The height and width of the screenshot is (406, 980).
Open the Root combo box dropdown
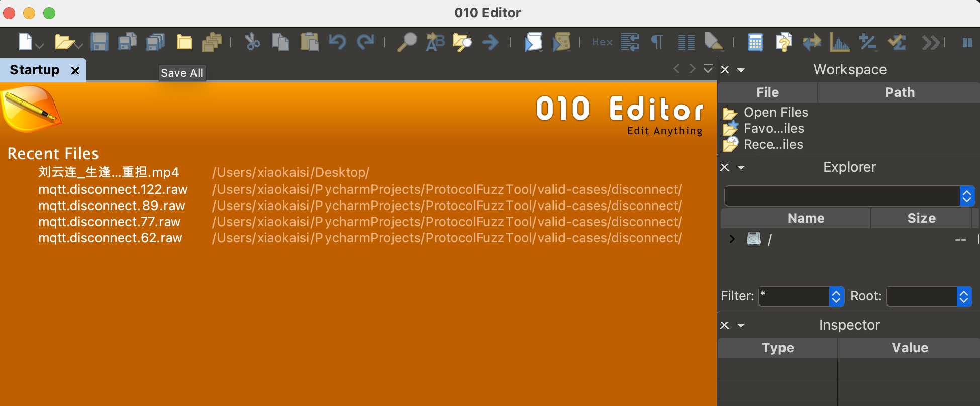pos(963,296)
